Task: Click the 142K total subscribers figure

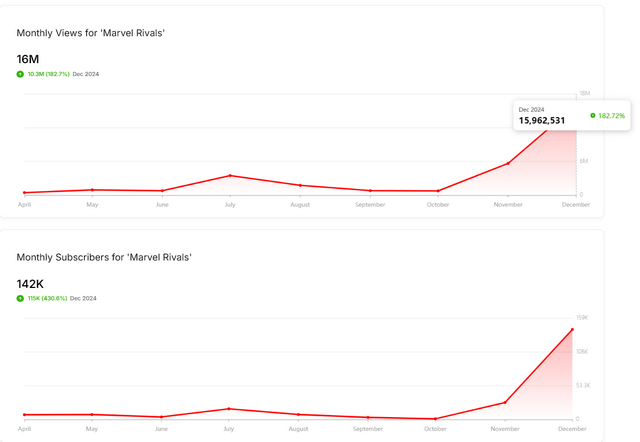Action: tap(30, 284)
